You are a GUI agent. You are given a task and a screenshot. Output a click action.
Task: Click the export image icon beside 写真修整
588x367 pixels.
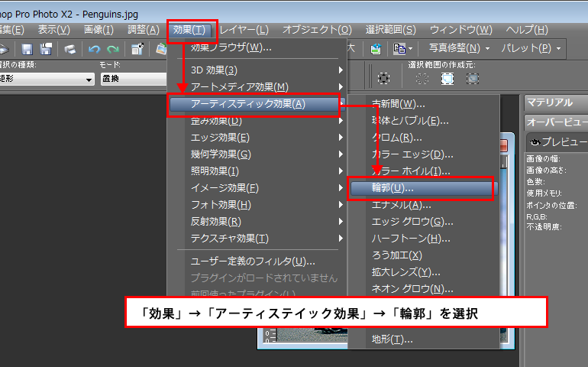pos(376,49)
